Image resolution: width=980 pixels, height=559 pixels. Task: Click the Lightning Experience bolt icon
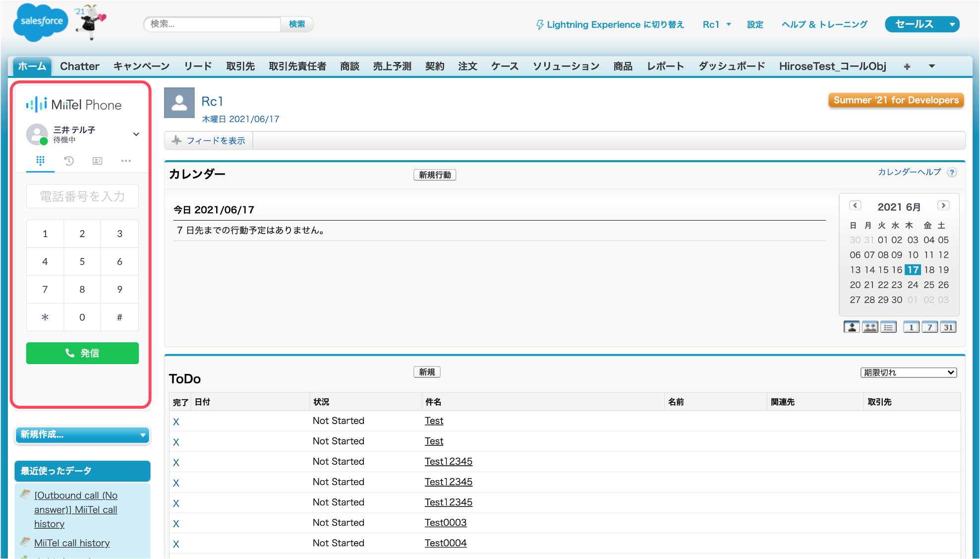540,25
